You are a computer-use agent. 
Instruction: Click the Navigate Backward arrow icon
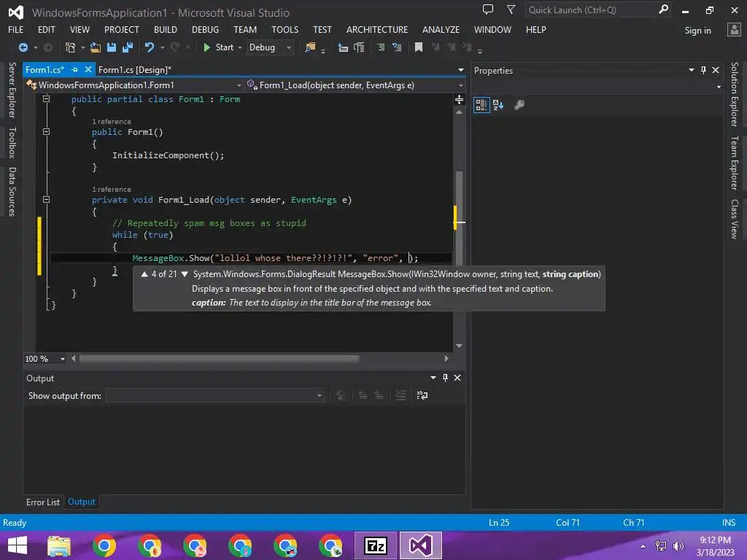pyautogui.click(x=23, y=47)
